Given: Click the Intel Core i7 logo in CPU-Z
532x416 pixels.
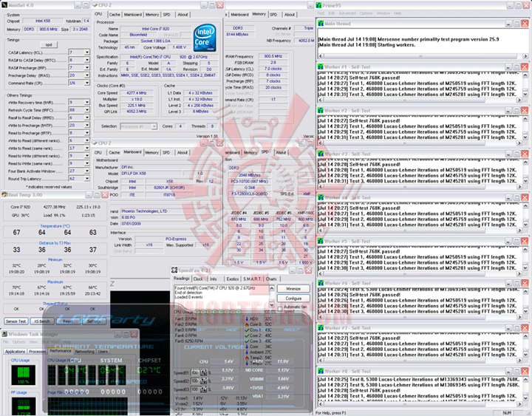Looking at the screenshot, I should pos(205,38).
